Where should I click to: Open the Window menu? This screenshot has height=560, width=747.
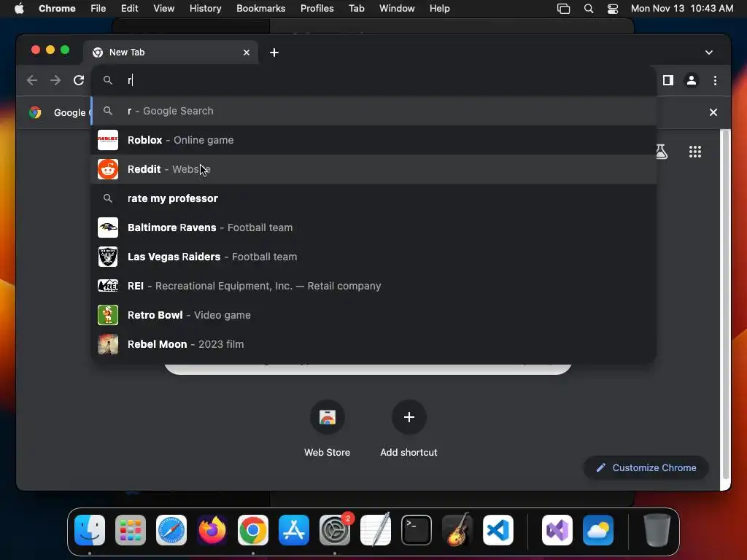point(397,8)
